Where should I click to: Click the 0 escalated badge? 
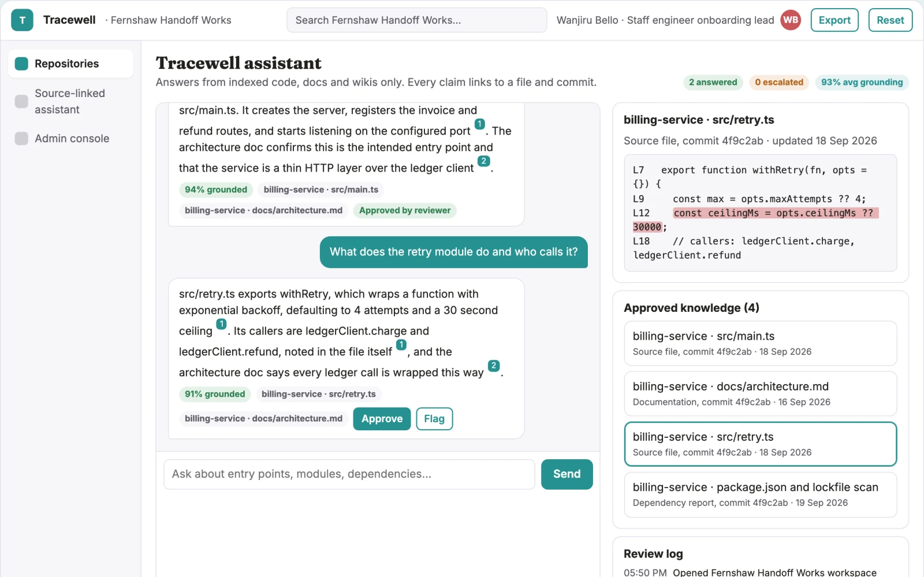[x=779, y=82]
